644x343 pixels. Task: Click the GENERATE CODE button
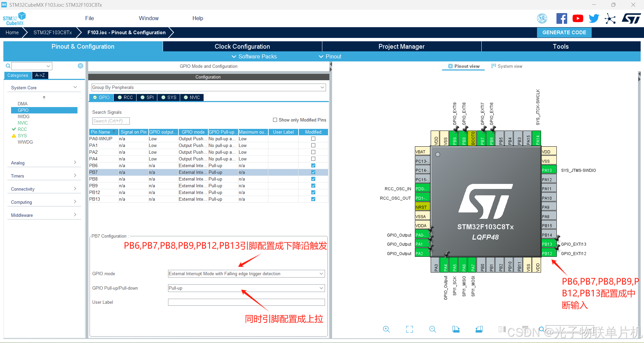[564, 33]
